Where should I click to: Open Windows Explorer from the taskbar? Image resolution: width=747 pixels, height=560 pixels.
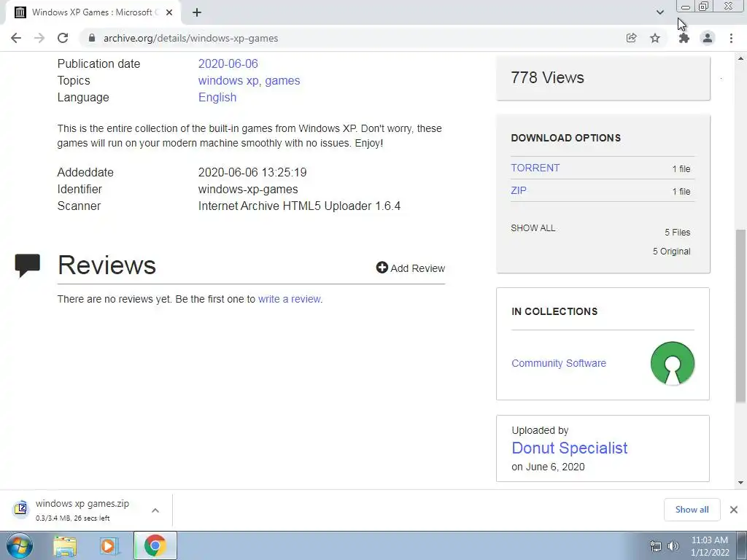65,546
